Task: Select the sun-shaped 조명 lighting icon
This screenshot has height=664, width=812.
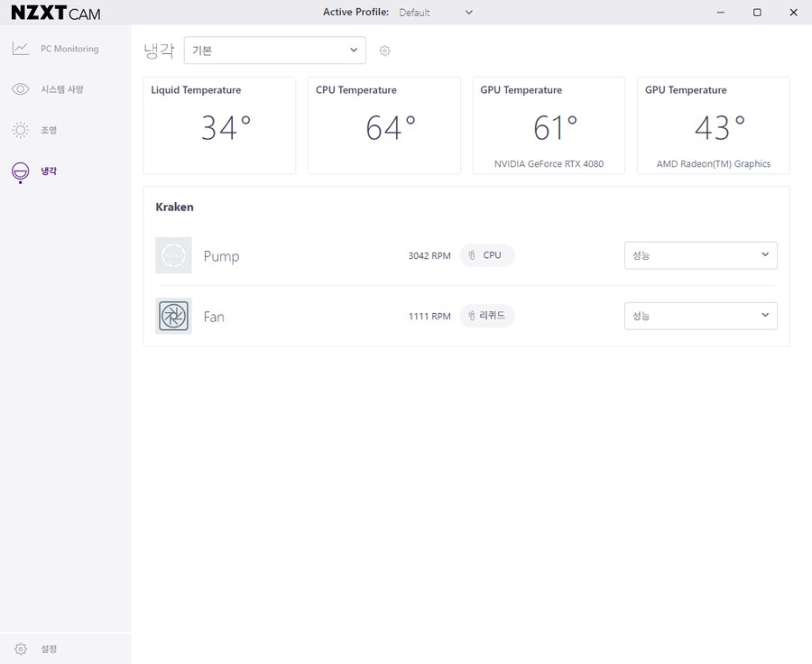Action: [20, 130]
